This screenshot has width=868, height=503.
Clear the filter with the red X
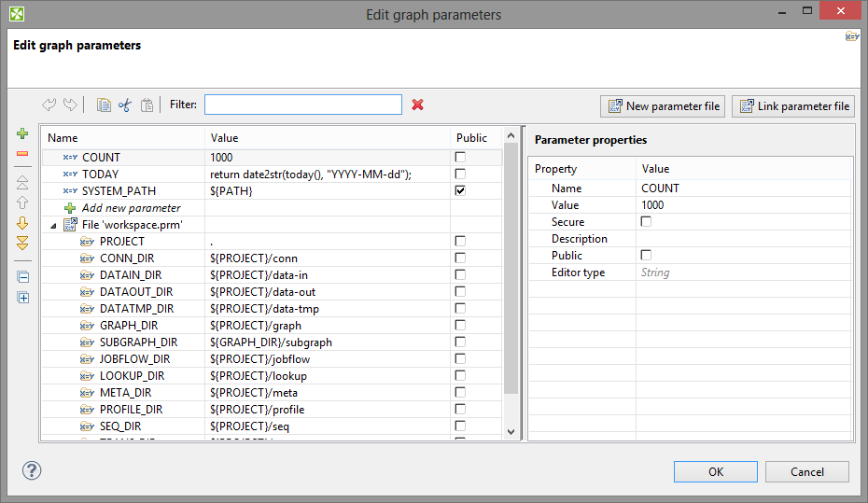[417, 105]
